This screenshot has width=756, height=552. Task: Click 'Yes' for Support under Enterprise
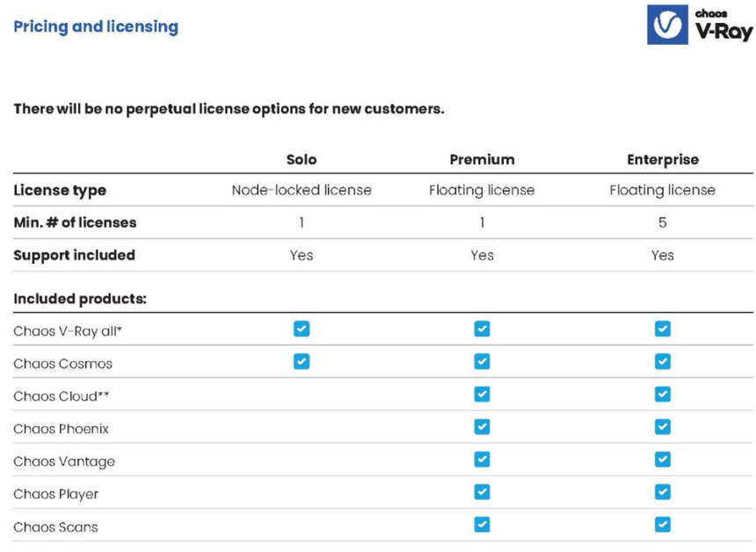[663, 255]
